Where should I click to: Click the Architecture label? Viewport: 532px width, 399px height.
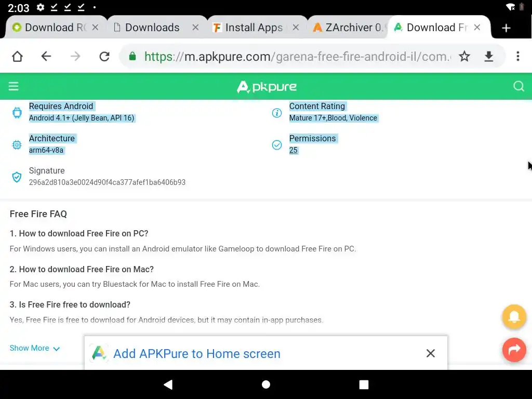point(52,138)
